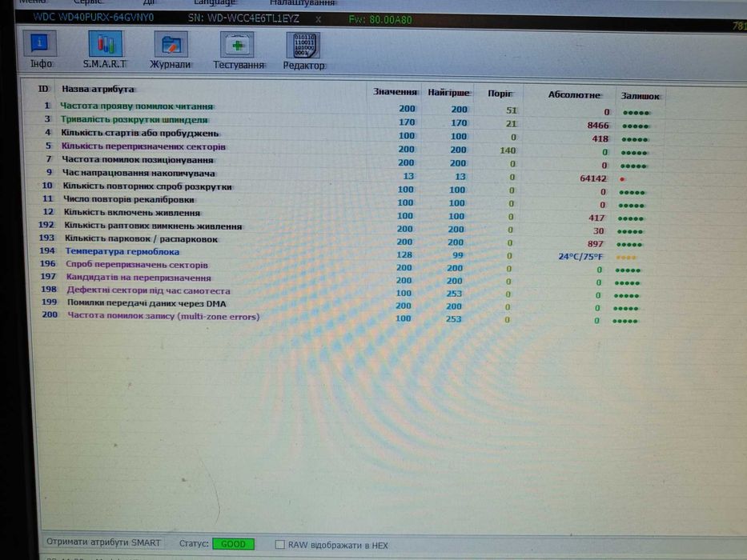Viewport: 747px width, 560px height.
Task: Click the Назва атрибута column header
Action: [98, 89]
